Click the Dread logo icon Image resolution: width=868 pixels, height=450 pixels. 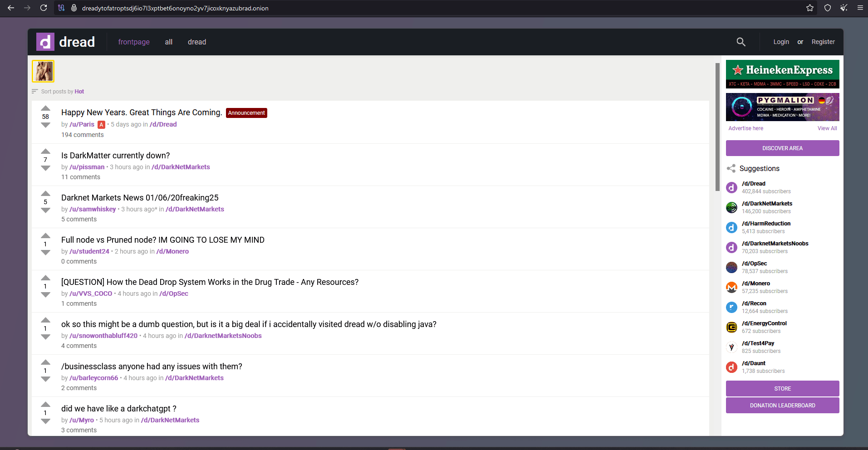[x=45, y=42]
